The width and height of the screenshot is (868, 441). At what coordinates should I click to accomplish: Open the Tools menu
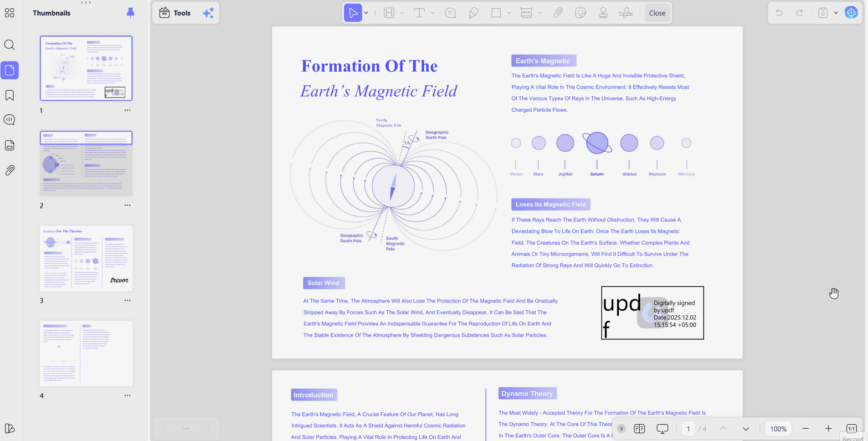(x=175, y=13)
